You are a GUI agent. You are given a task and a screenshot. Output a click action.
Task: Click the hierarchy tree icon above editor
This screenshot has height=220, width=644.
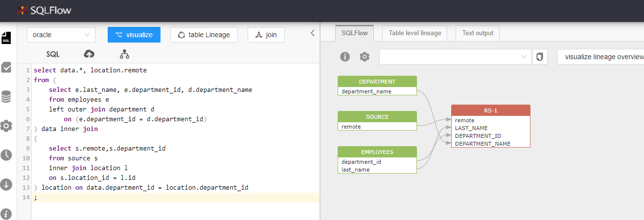(124, 54)
